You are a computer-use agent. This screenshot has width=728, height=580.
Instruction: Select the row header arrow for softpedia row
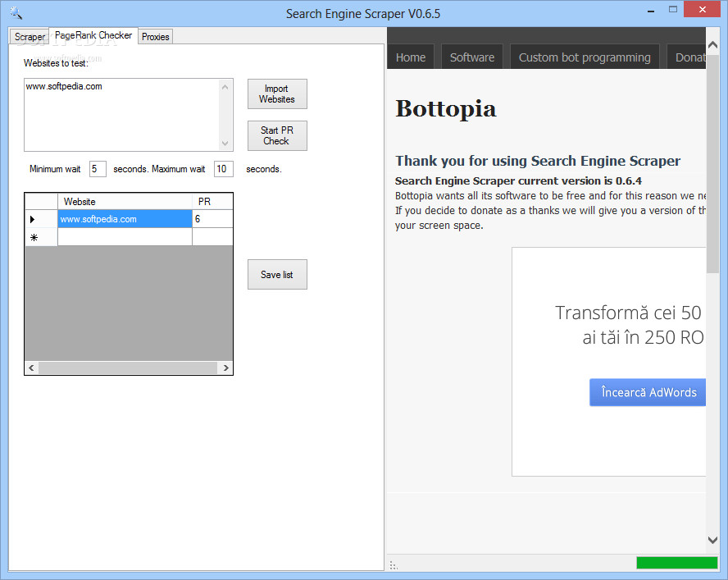[x=41, y=219]
